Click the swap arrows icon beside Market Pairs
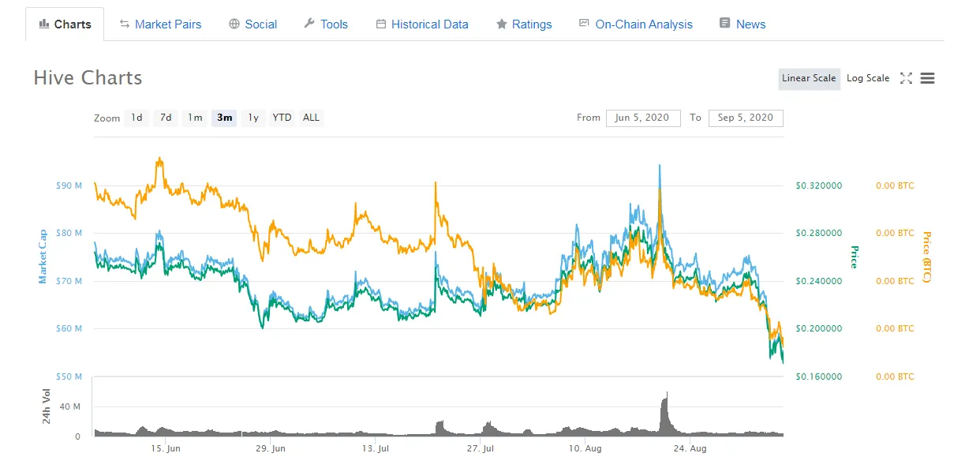This screenshot has height=472, width=980. (125, 24)
